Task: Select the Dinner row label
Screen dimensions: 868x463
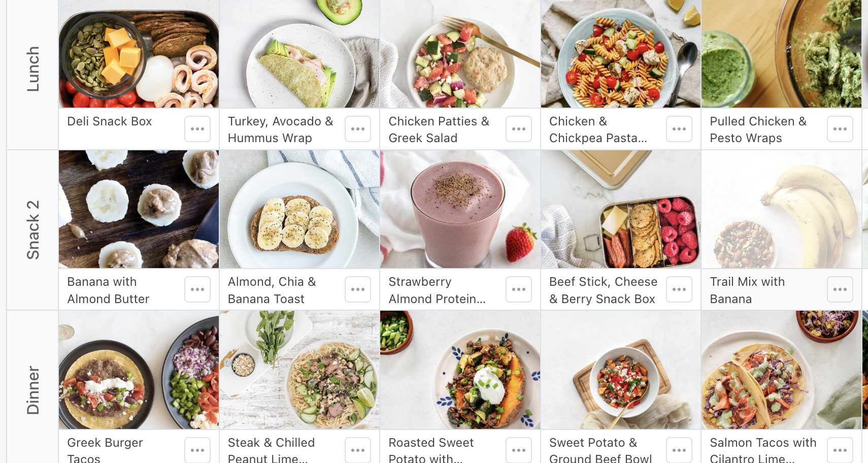Action: pos(32,390)
